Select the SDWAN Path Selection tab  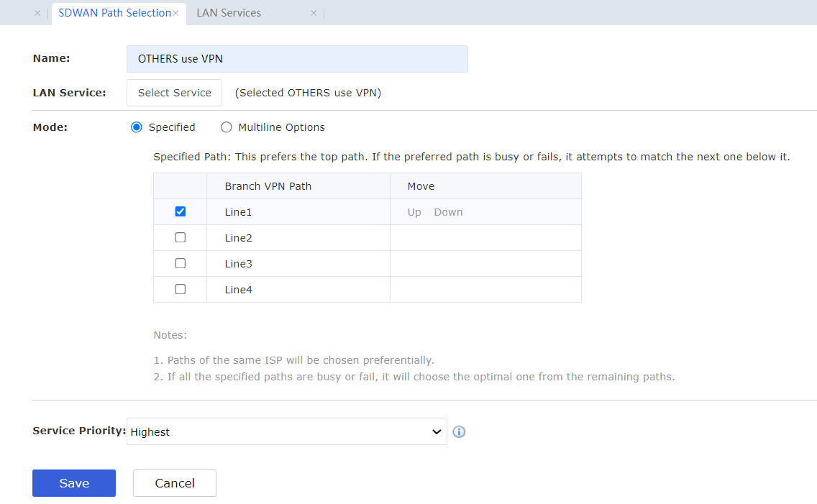pos(114,13)
